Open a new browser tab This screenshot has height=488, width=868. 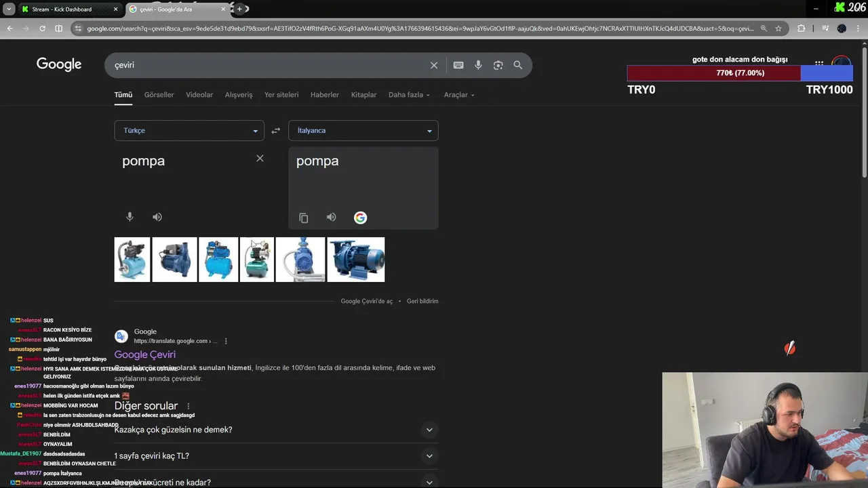(239, 9)
